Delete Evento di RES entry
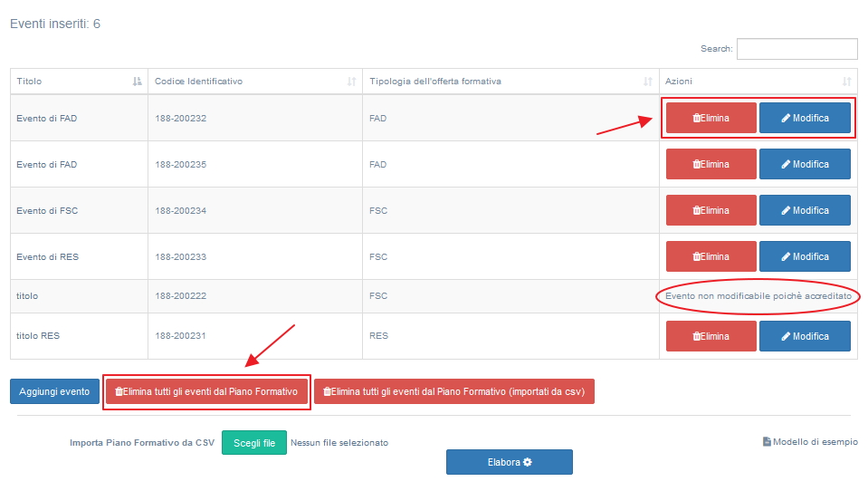 coord(711,256)
